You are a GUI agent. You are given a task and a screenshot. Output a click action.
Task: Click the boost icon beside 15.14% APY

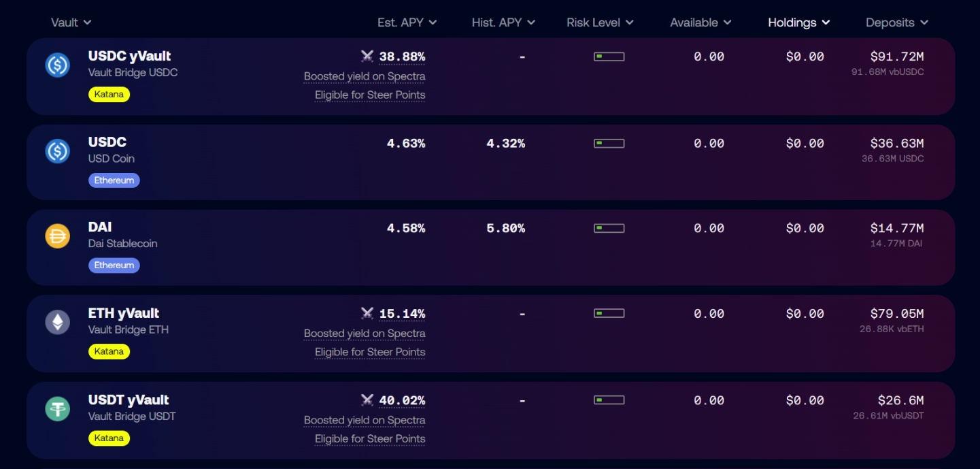click(x=367, y=314)
